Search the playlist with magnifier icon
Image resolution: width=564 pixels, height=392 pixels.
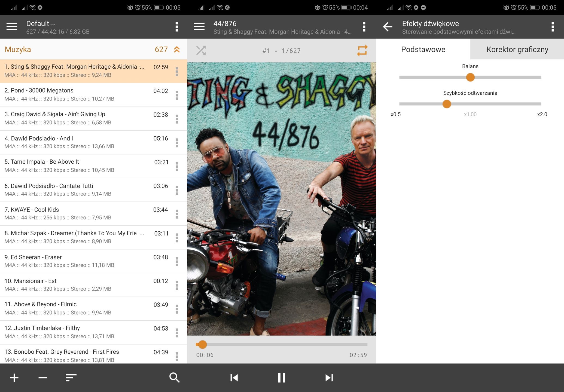tap(174, 378)
